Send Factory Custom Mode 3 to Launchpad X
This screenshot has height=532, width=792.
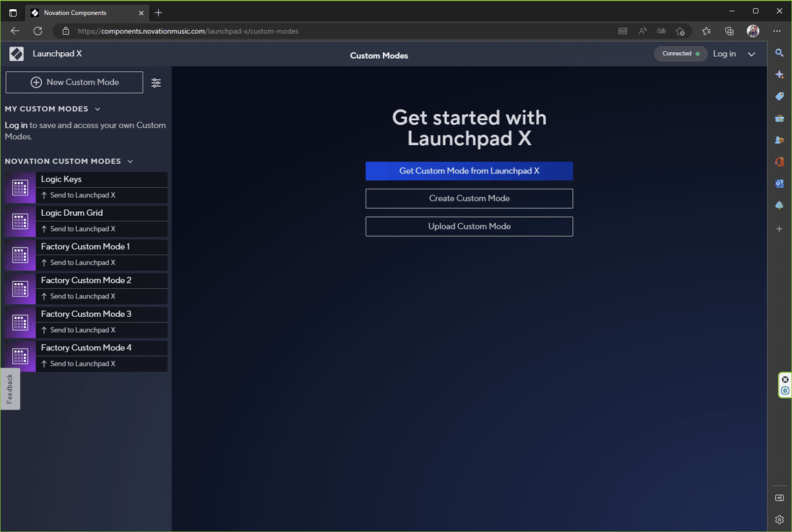[x=101, y=330]
